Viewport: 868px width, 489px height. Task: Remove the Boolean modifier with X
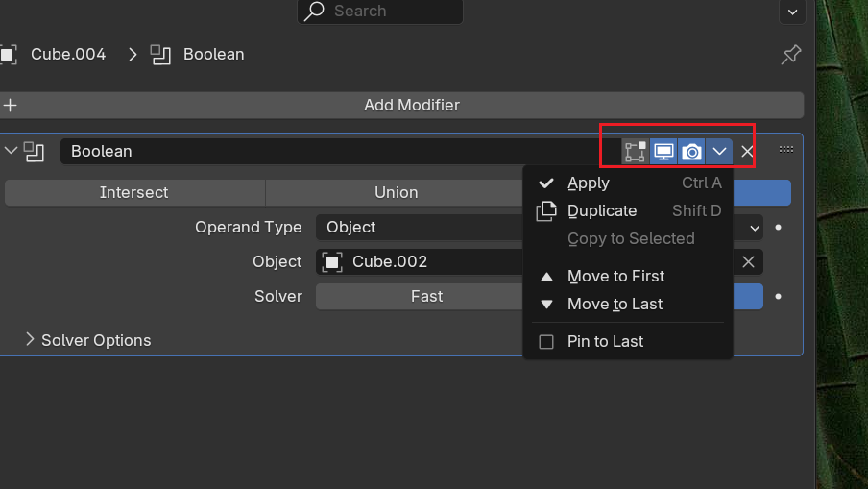pos(747,151)
